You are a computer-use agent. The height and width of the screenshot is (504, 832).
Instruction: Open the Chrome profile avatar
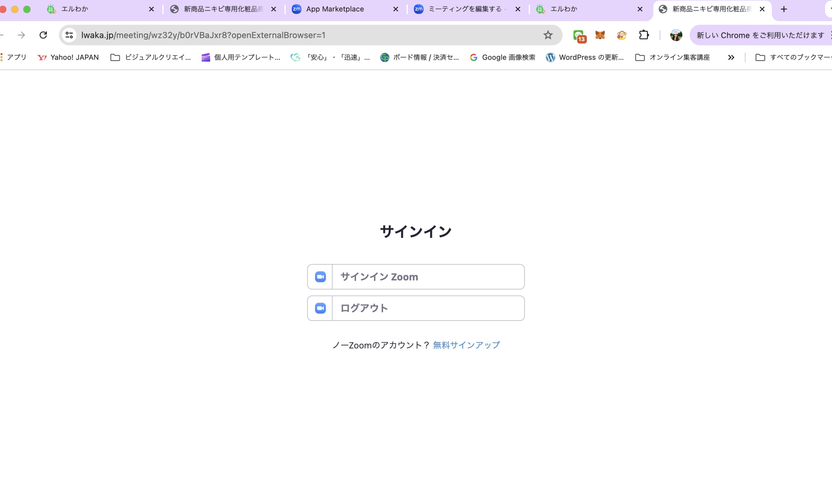(676, 35)
